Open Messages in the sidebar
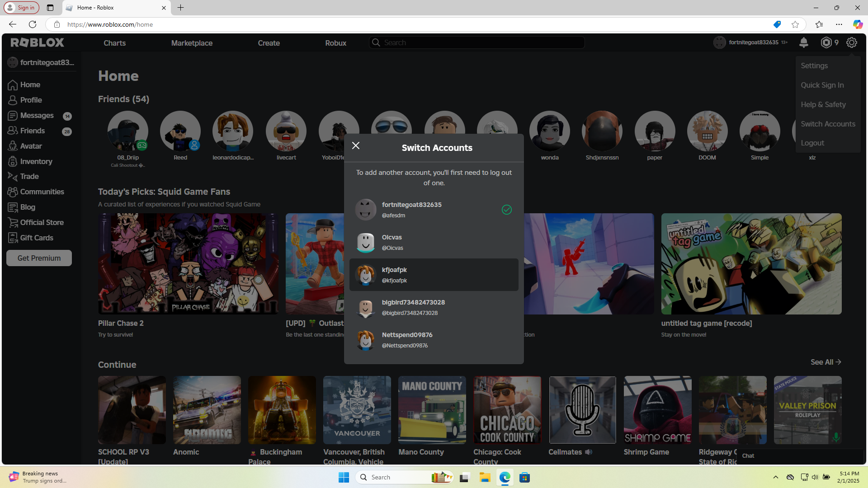 tap(37, 115)
